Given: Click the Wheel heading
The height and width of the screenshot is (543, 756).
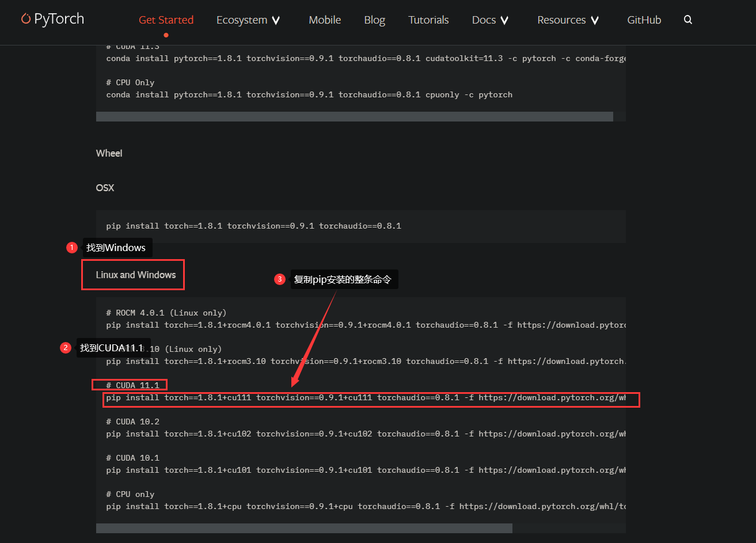Looking at the screenshot, I should (109, 153).
